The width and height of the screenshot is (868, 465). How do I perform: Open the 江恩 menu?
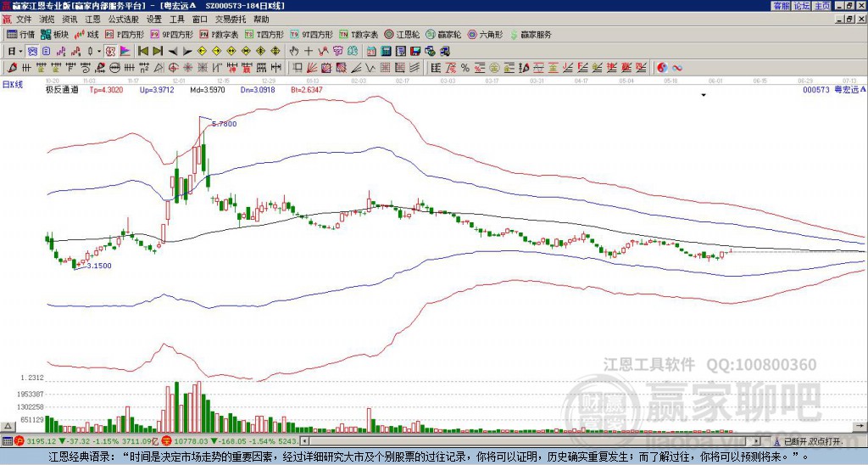point(92,20)
